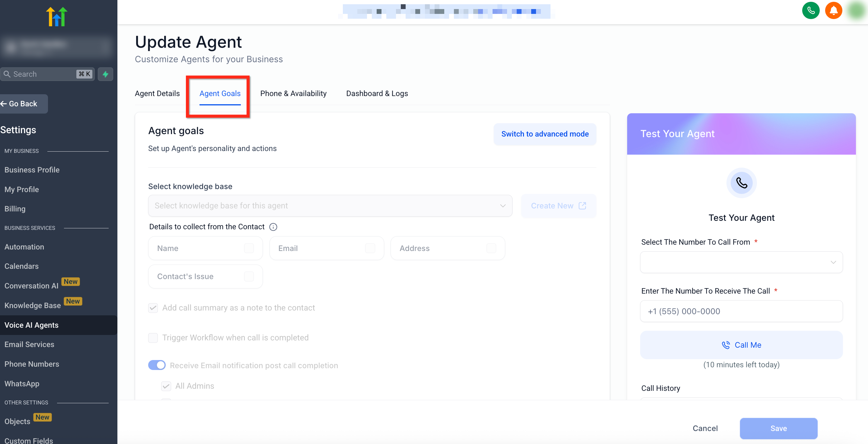Click the phone icon in Test Your Agent
Viewport: 868px width, 444px height.
[x=741, y=183]
